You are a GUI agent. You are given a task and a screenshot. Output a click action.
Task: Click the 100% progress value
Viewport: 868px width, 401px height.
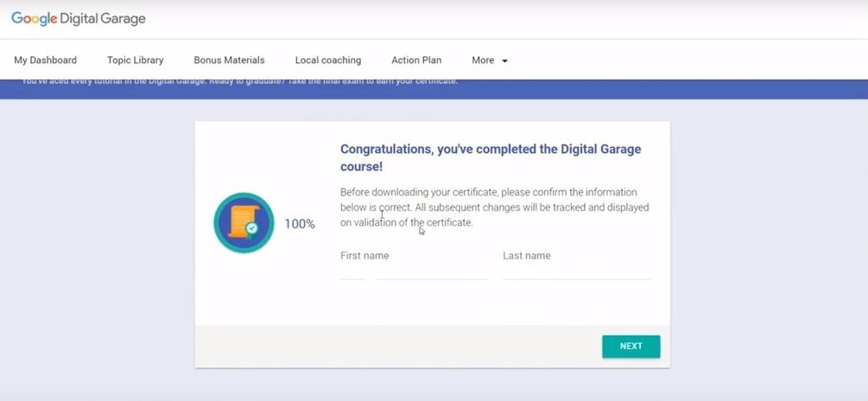(300, 224)
